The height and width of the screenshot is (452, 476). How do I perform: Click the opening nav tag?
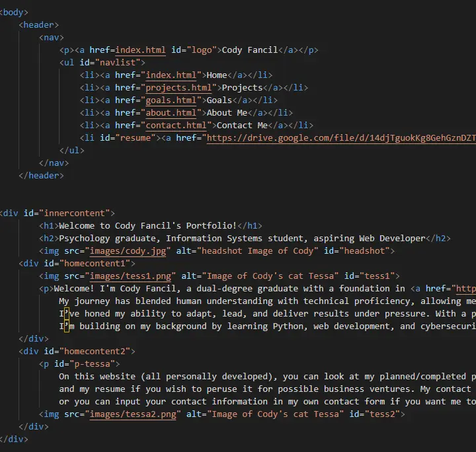pos(52,38)
